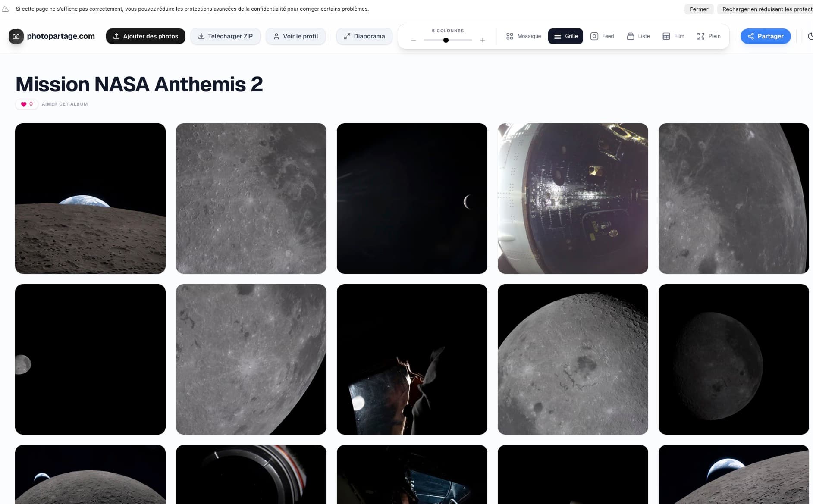The height and width of the screenshot is (504, 813).
Task: Open the Earthrise over Moon thumbnail
Action: 90,198
